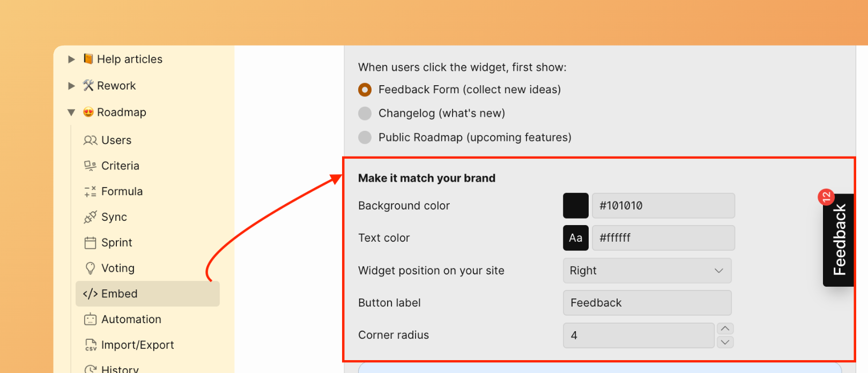Click the background color black swatch
Screen dimensions: 868x373
point(575,206)
